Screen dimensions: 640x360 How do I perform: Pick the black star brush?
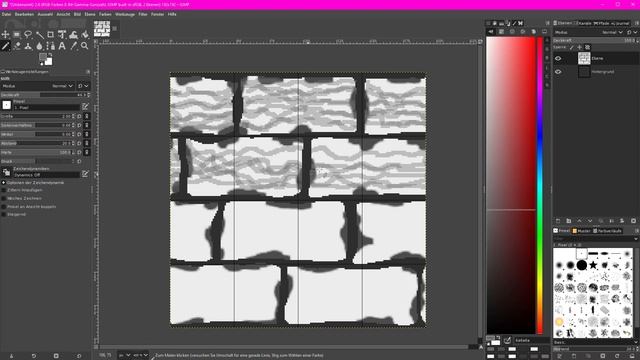coord(593,265)
